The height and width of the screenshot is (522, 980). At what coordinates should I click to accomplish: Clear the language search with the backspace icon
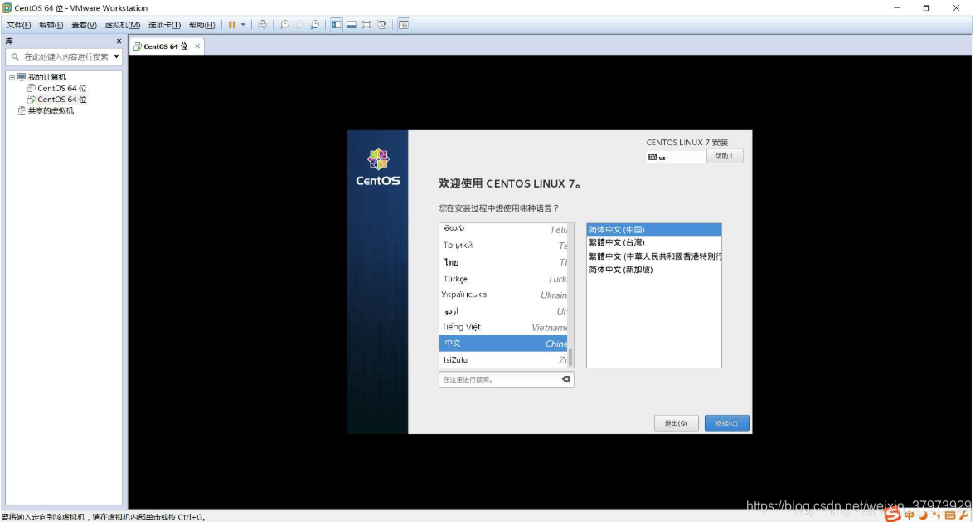click(565, 379)
